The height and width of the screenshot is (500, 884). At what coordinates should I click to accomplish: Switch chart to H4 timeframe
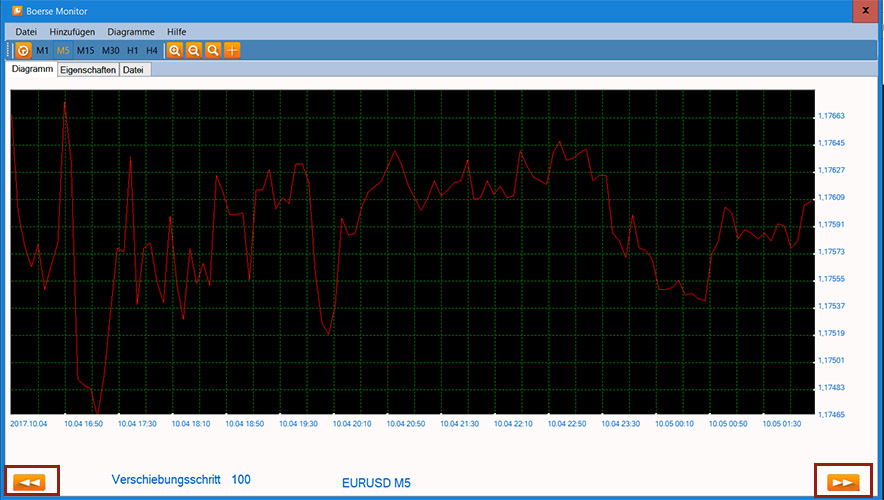tap(152, 50)
